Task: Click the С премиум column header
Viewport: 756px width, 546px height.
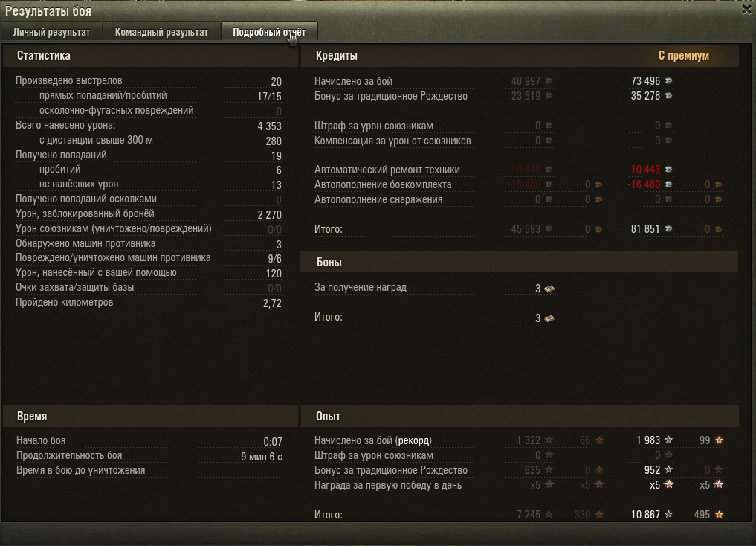Action: 684,56
